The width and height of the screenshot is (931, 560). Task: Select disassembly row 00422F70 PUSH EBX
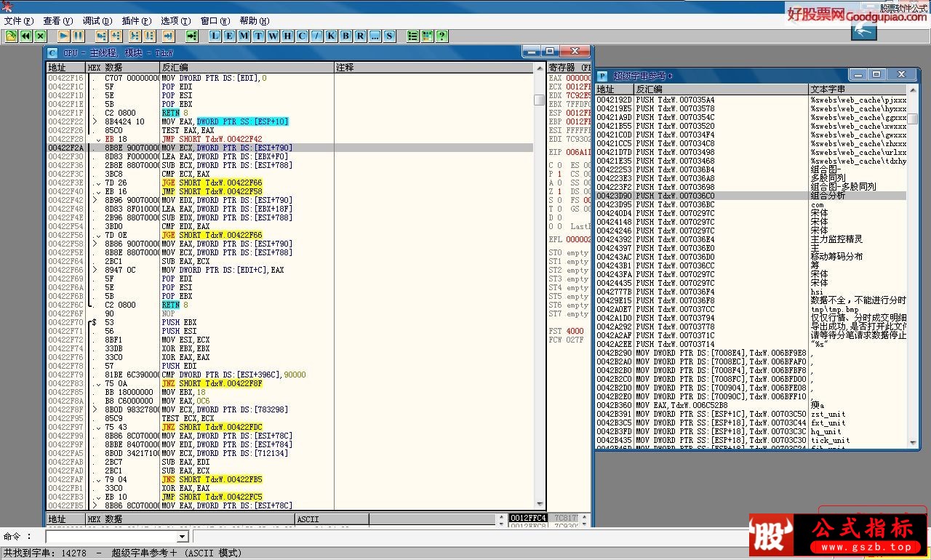coord(289,322)
